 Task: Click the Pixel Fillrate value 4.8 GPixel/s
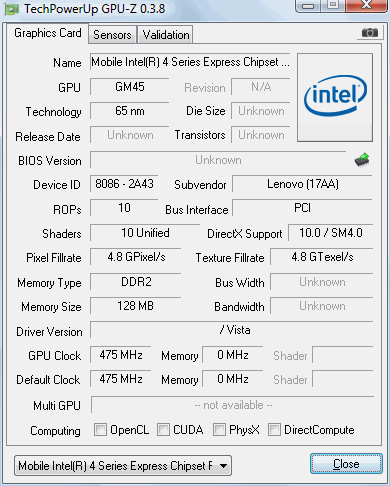tap(136, 257)
